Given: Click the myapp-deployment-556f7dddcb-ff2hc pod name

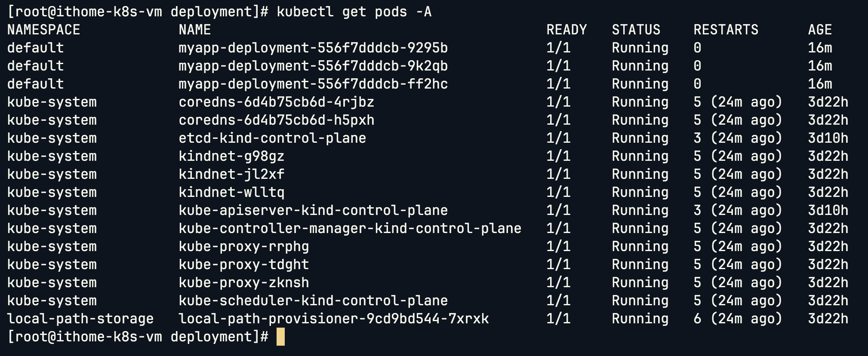Looking at the screenshot, I should (313, 84).
